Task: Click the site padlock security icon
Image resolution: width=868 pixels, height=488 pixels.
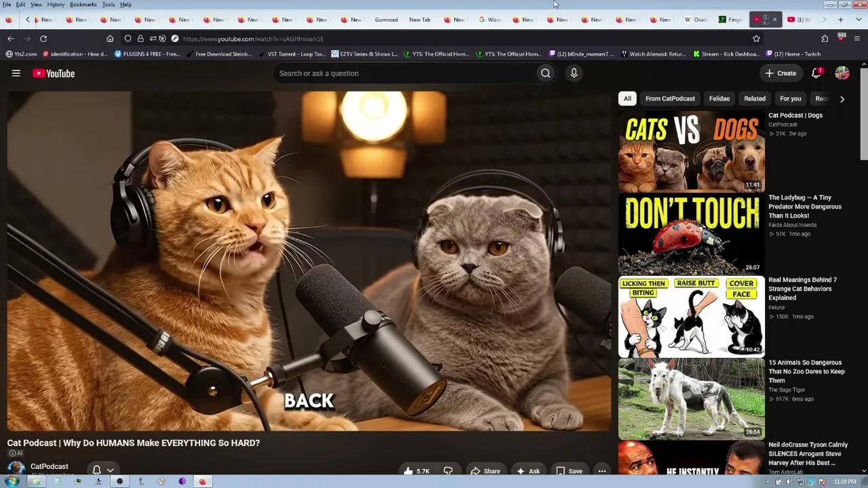Action: coord(140,39)
